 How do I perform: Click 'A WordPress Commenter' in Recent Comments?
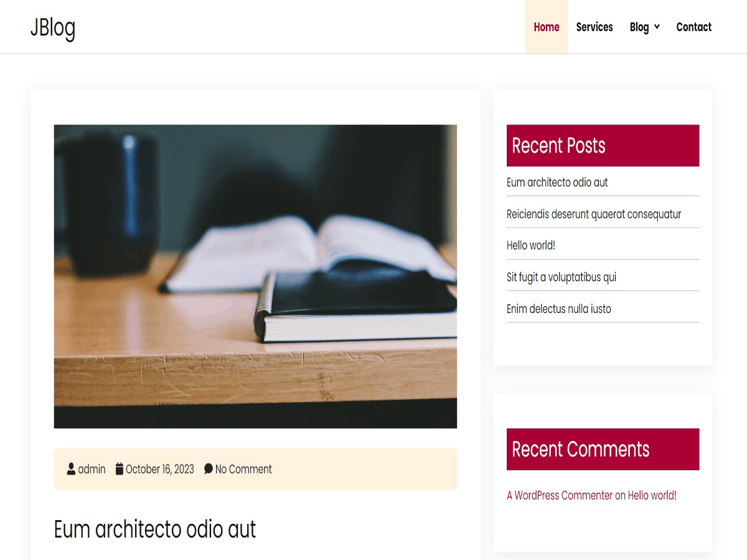tap(559, 495)
